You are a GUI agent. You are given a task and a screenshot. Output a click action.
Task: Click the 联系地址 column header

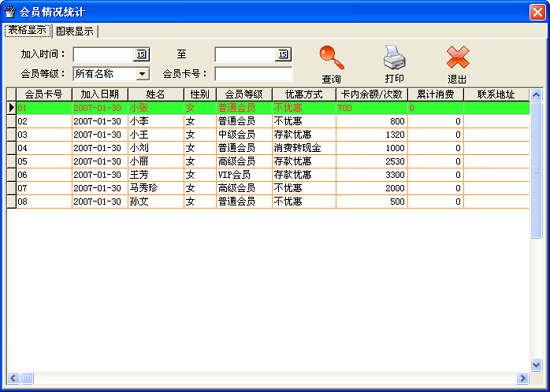pos(496,94)
